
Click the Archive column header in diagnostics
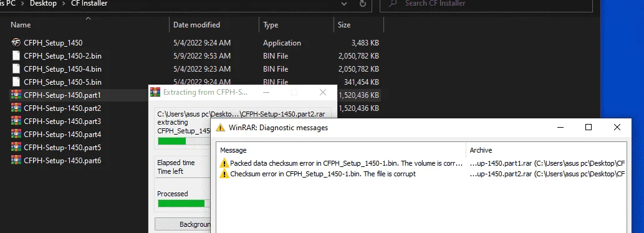click(481, 150)
